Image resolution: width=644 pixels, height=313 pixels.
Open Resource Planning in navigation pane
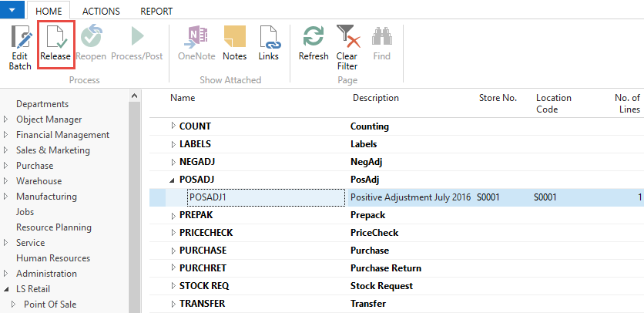click(x=54, y=227)
